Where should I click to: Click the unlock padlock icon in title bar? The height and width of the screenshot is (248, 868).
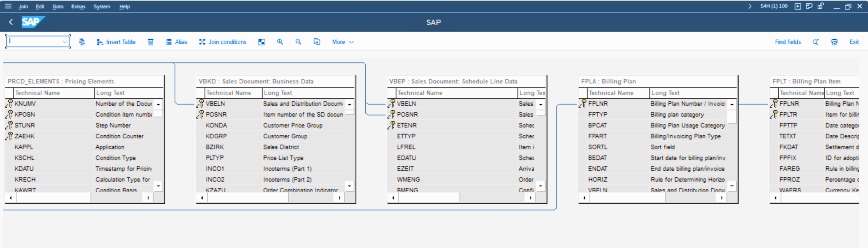pos(820,6)
